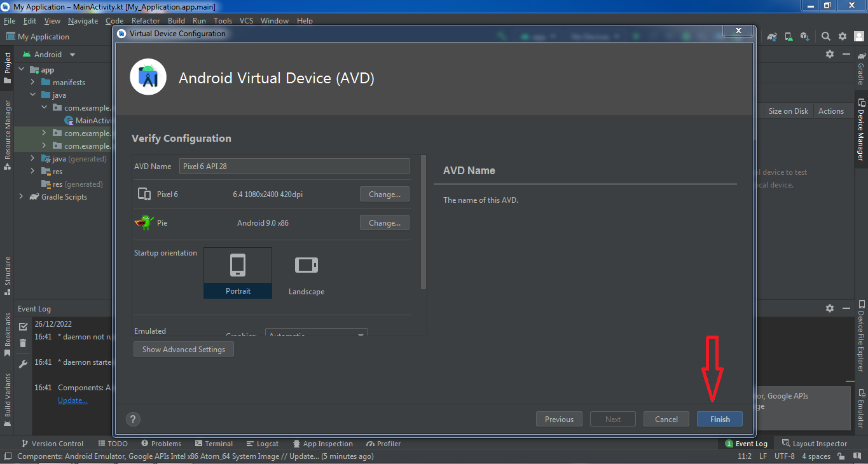Open the Terminal tool window tab
The image size is (868, 464).
(214, 444)
